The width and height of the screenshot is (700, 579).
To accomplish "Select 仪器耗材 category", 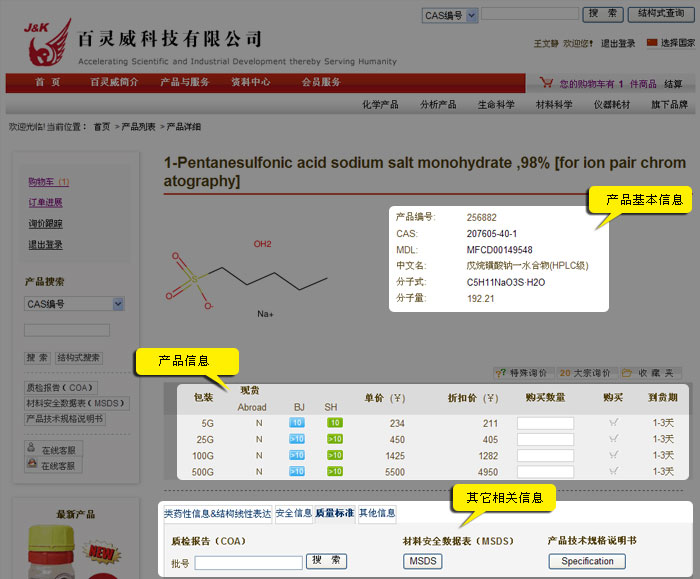I will point(612,105).
